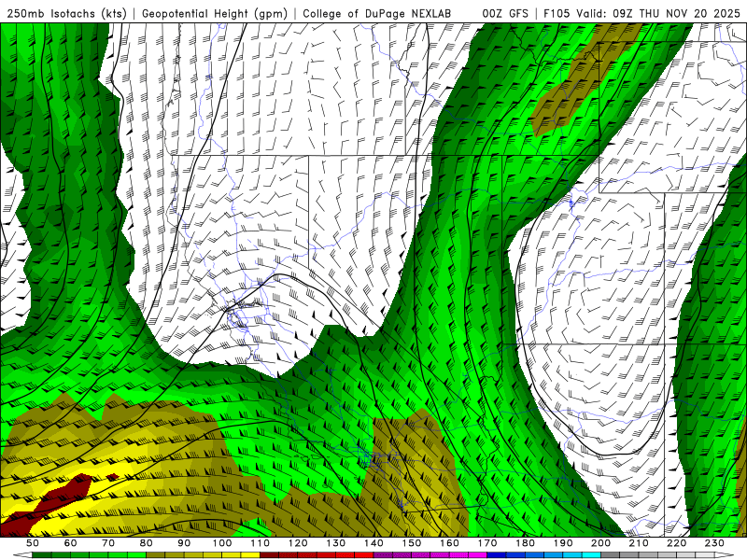Select the 60 label on the color scale
The height and width of the screenshot is (560, 747).
(71, 543)
